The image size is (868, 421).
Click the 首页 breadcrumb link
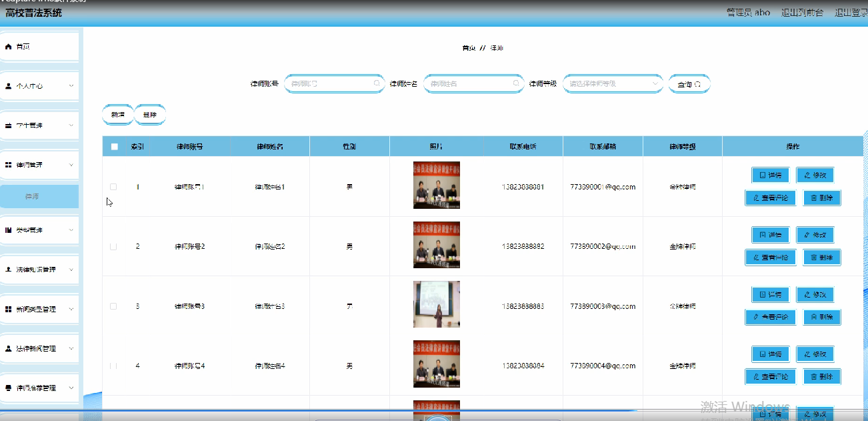point(469,48)
